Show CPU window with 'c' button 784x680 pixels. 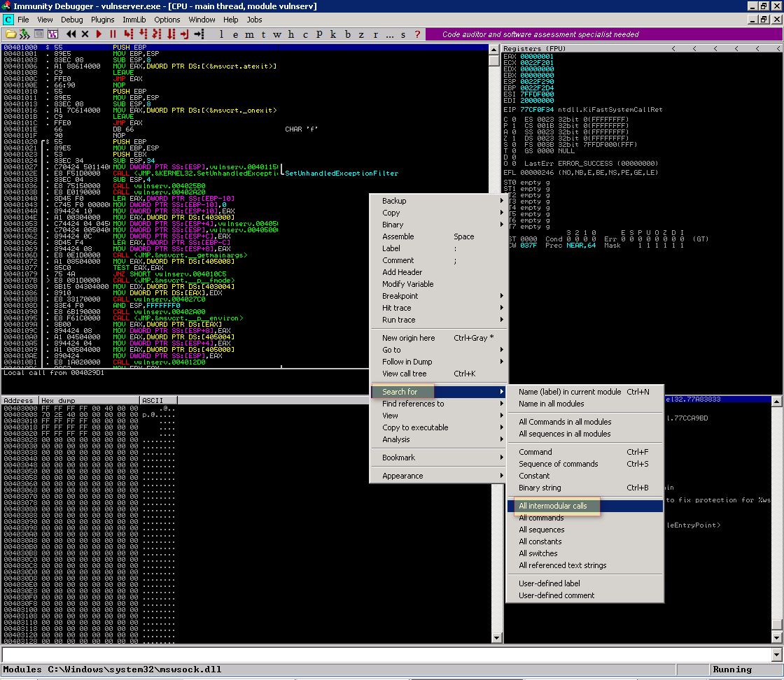[305, 34]
